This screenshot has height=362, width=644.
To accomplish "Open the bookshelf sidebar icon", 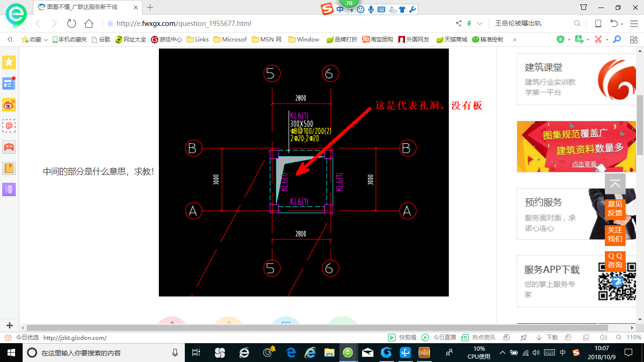I will tap(9, 168).
